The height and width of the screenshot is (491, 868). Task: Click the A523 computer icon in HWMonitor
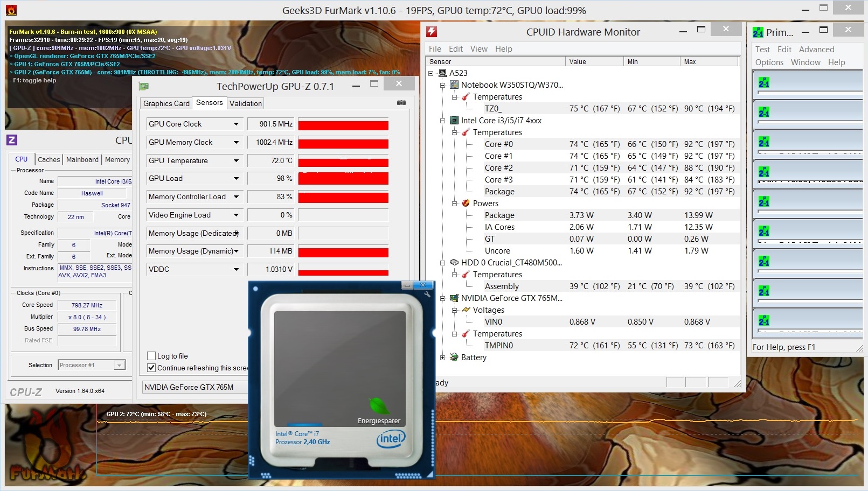pos(443,73)
